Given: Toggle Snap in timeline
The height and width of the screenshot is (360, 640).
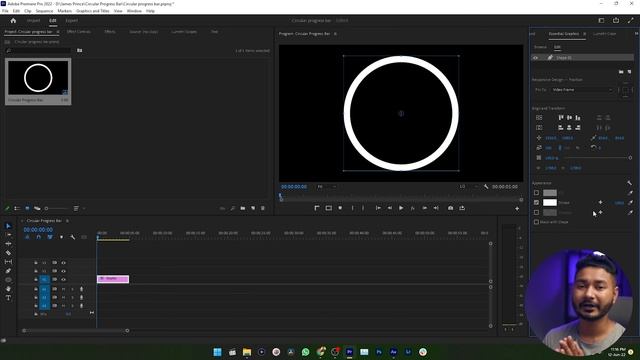Looking at the screenshot, I should click(x=38, y=237).
